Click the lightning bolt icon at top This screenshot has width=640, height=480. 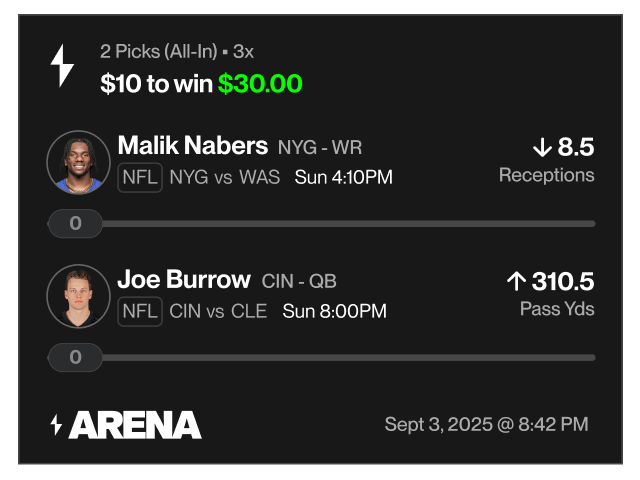63,66
